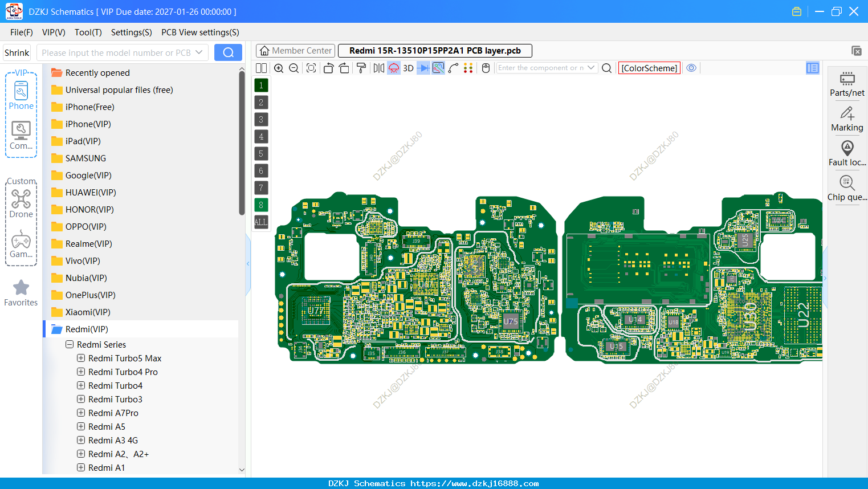This screenshot has height=489, width=868.
Task: Open the model number search dropdown
Action: click(199, 52)
